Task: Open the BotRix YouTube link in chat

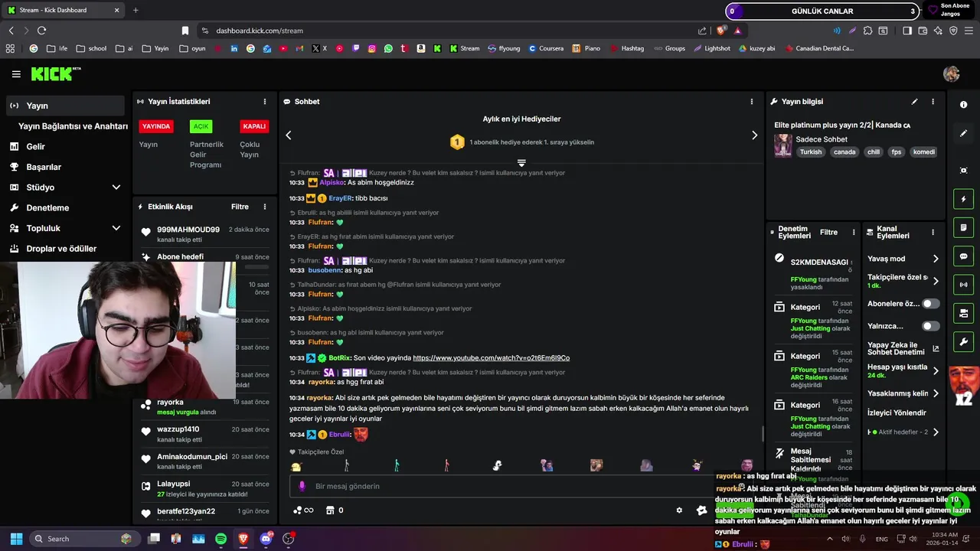Action: coord(491,358)
